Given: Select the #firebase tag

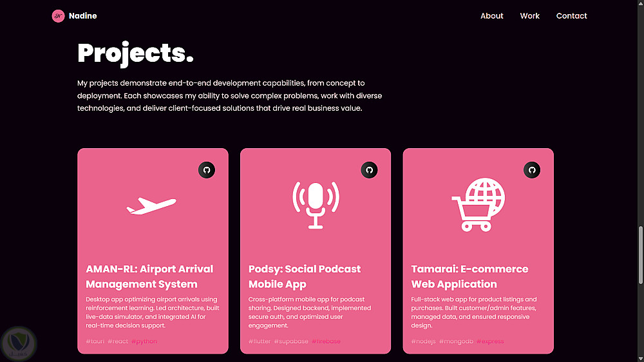Looking at the screenshot, I should [x=326, y=341].
